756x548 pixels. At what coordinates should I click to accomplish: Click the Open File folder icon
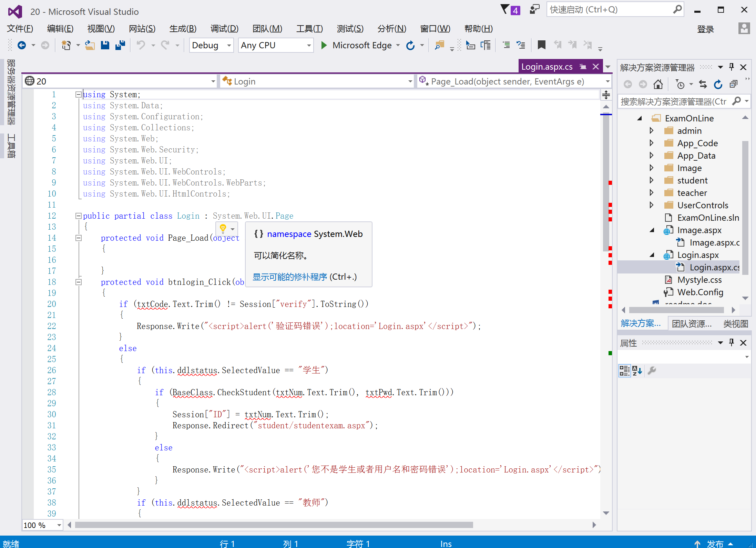[x=90, y=45]
